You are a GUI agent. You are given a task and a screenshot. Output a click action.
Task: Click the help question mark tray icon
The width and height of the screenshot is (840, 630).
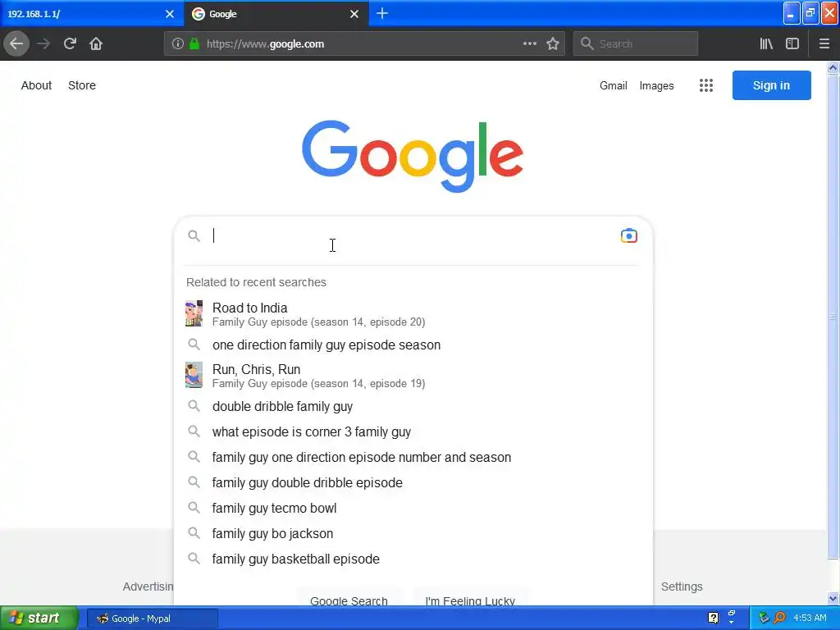pyautogui.click(x=713, y=618)
